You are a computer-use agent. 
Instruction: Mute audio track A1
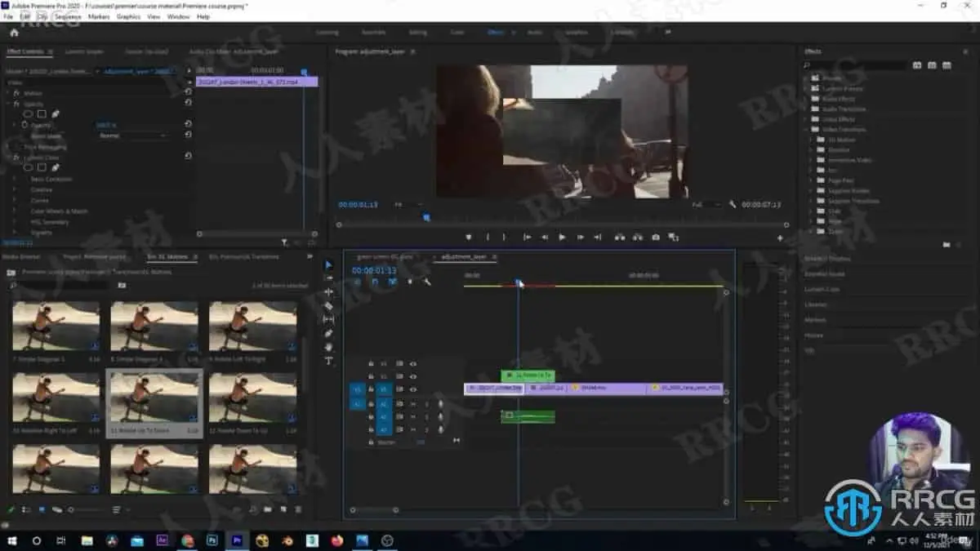[413, 403]
